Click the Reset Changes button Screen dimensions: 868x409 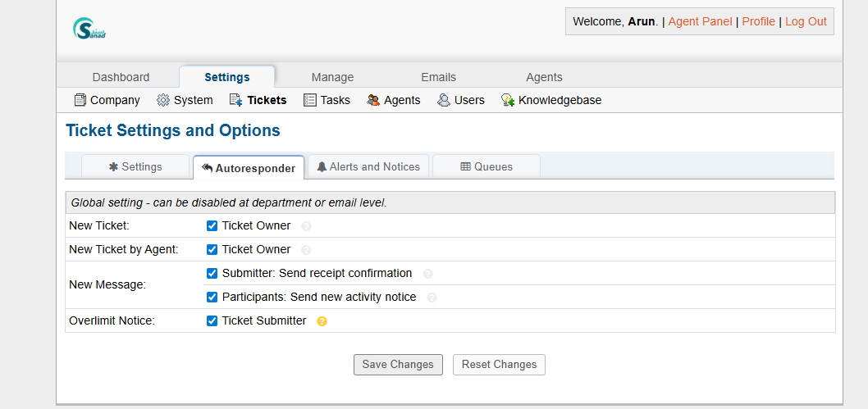(x=499, y=365)
